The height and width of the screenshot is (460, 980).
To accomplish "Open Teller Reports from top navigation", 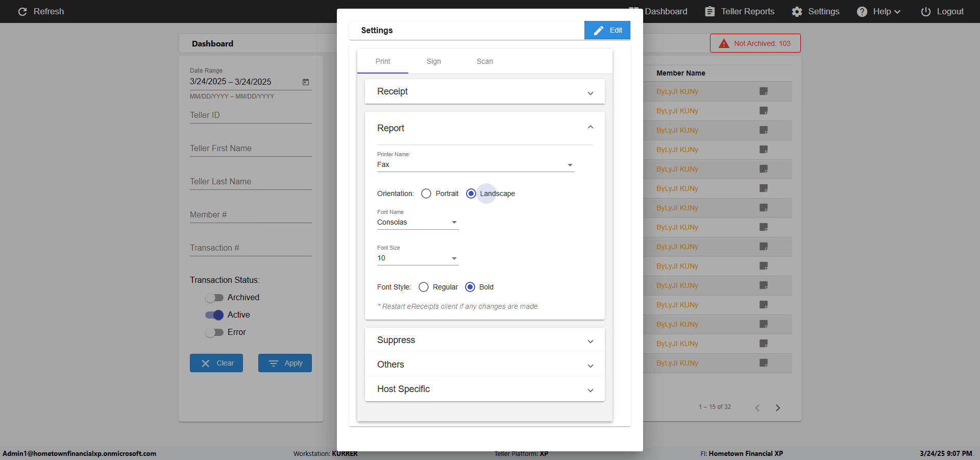I will [x=740, y=11].
